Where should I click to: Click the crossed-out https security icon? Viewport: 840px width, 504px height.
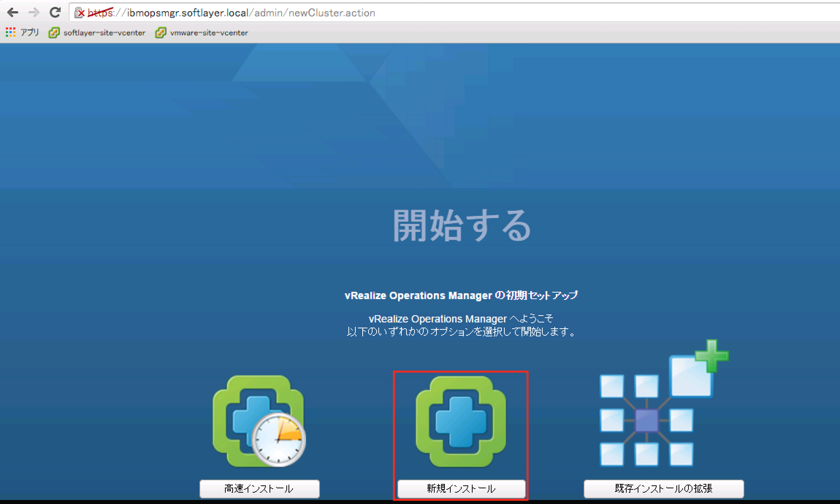(80, 12)
